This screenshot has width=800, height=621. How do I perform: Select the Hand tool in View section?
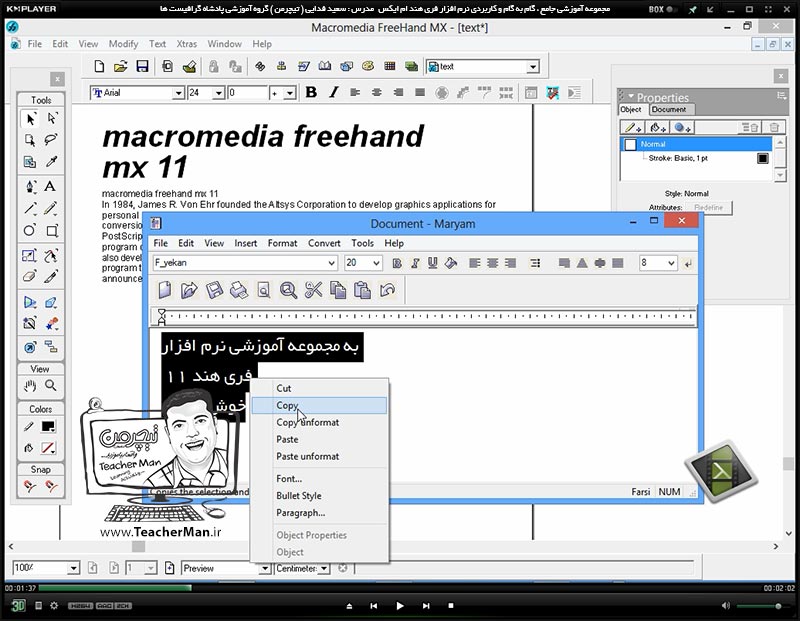click(30, 386)
